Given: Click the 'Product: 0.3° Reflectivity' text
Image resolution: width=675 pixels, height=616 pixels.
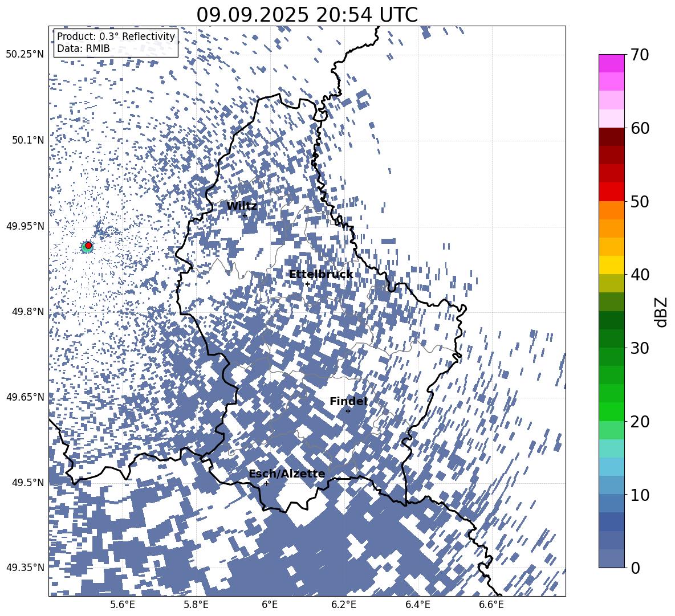Looking at the screenshot, I should (116, 36).
